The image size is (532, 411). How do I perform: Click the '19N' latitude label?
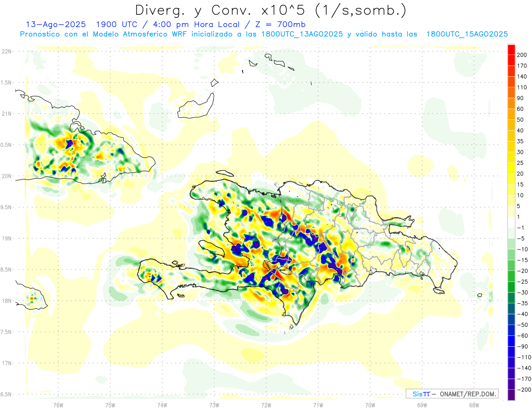coord(7,239)
